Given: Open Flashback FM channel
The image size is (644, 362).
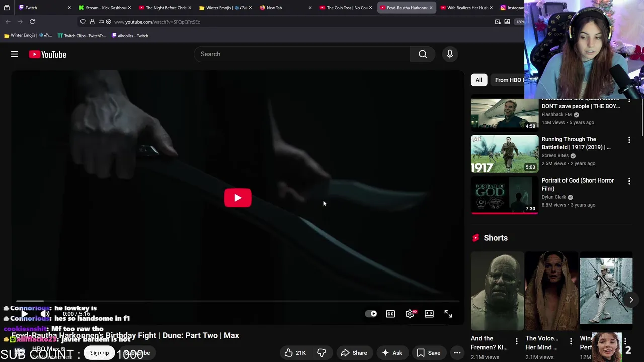Looking at the screenshot, I should [556, 114].
